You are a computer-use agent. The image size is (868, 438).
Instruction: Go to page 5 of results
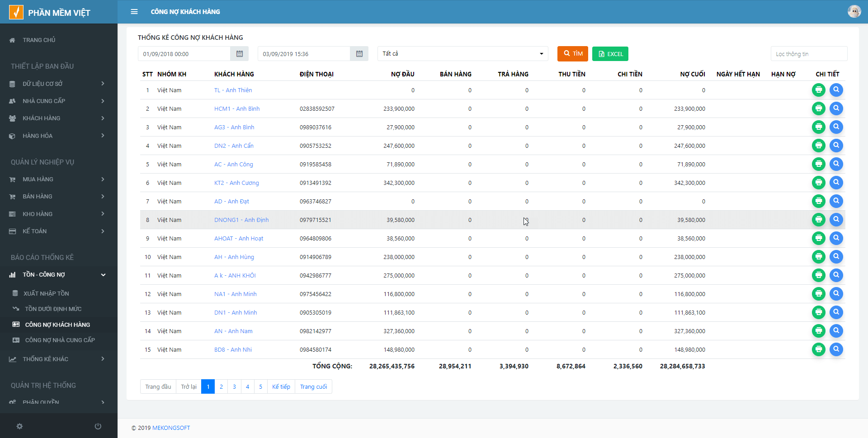pos(260,386)
